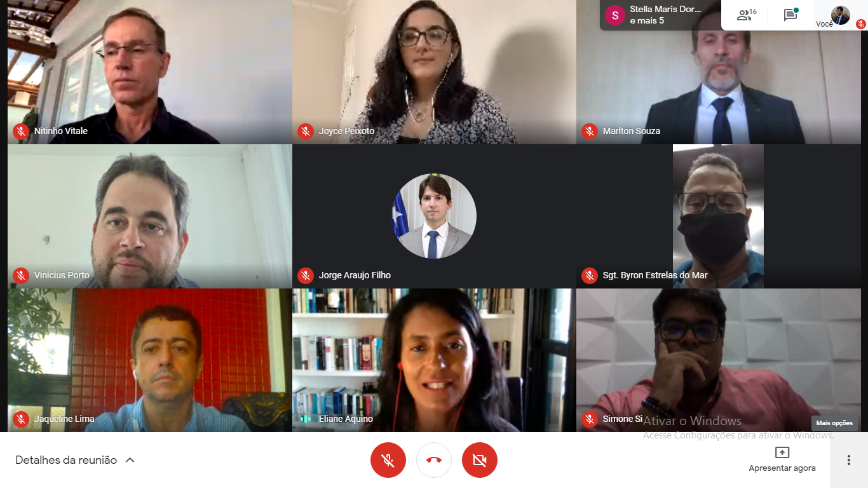Click the S avatar in notification

[x=614, y=15]
